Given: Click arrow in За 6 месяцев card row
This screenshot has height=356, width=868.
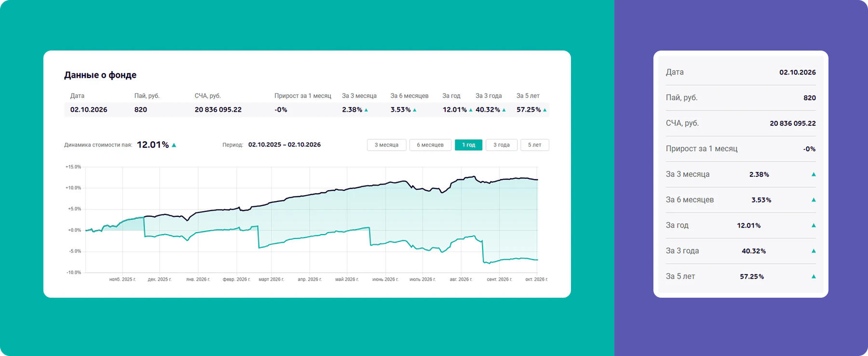Looking at the screenshot, I should tap(814, 200).
